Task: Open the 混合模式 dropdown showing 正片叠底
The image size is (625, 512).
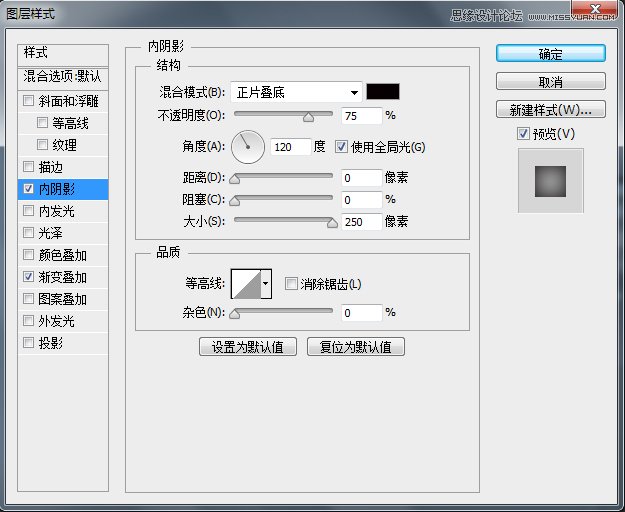Action: tap(296, 92)
